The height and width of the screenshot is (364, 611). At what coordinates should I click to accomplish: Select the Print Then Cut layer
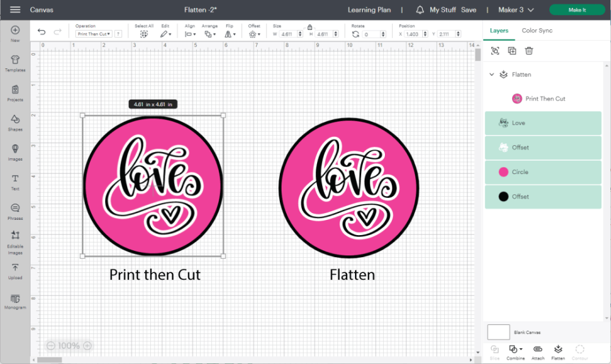[x=544, y=98]
